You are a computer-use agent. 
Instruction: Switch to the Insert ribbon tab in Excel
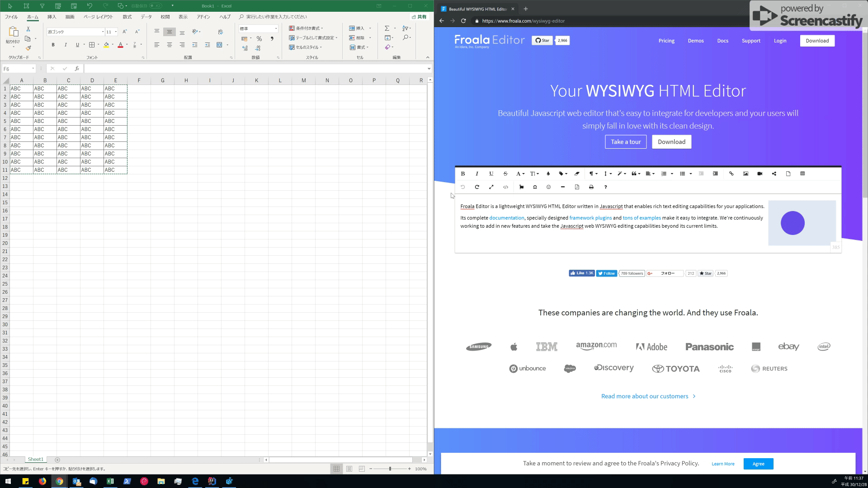(x=52, y=17)
